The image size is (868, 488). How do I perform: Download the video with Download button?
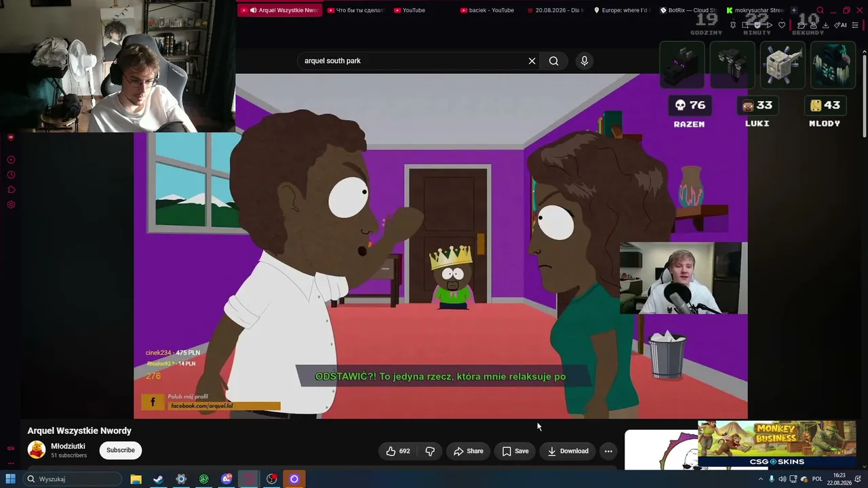568,451
